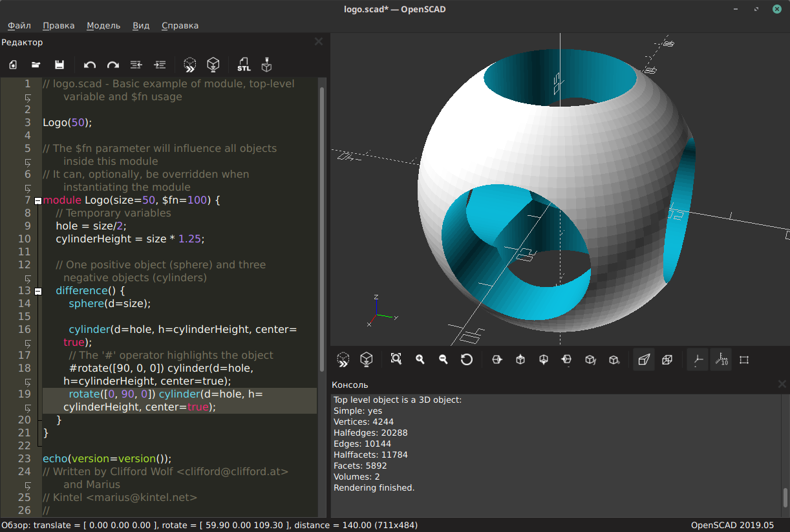Screen dimensions: 790x532
Task: Click line number 19 in the gutter
Action: click(24, 394)
